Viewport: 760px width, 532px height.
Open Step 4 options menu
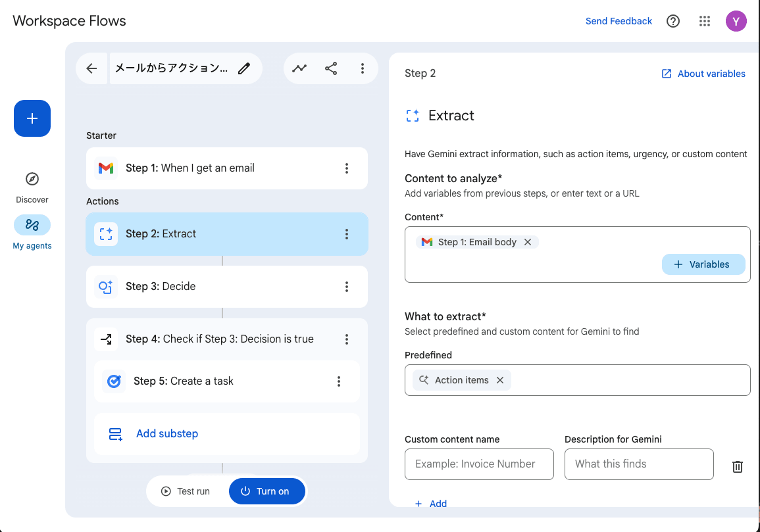tap(347, 339)
